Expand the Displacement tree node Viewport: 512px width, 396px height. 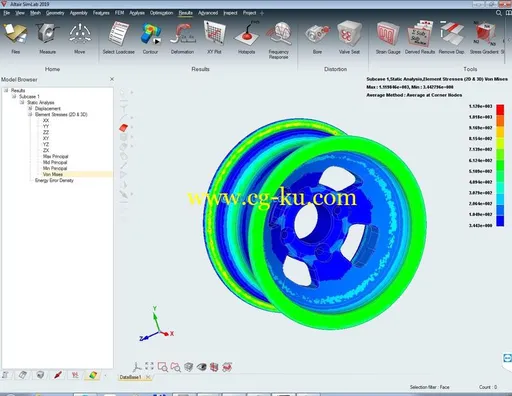point(30,108)
